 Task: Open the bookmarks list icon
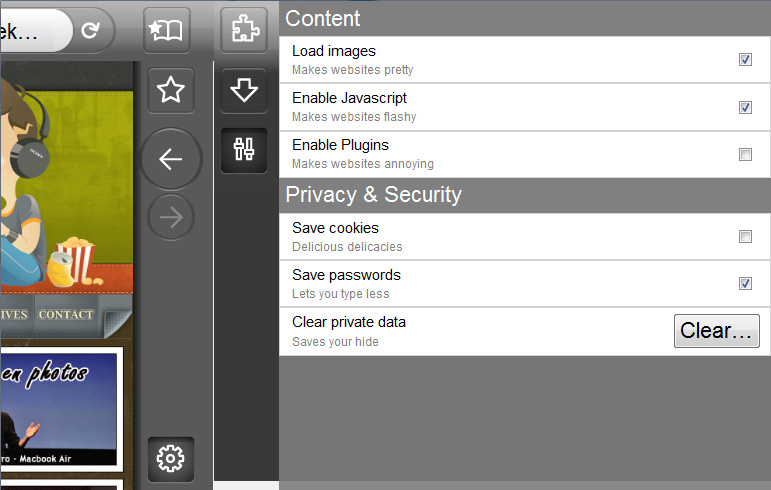point(167,31)
